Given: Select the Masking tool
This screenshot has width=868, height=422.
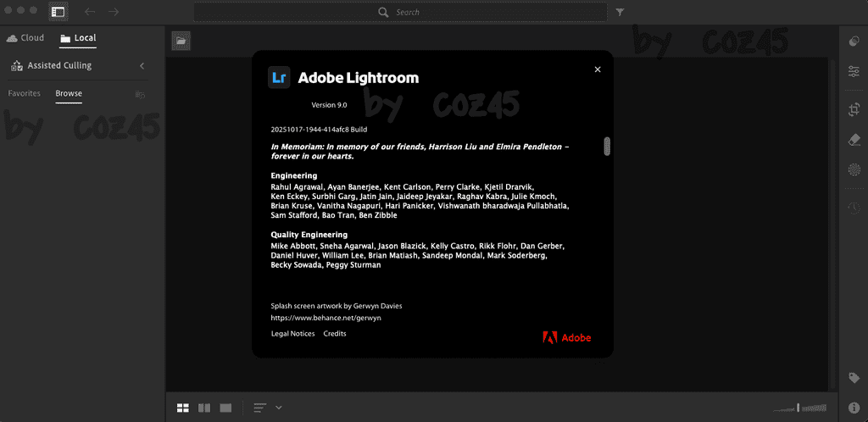Looking at the screenshot, I should pos(854,169).
